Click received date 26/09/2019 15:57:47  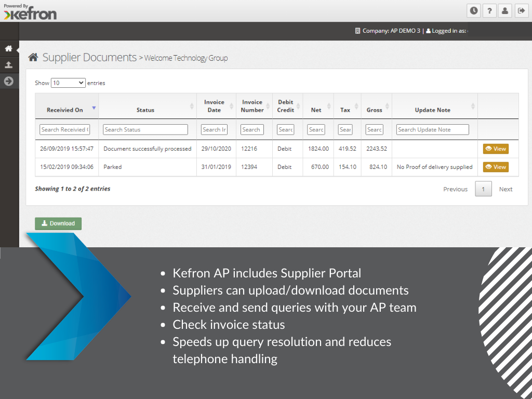[66, 149]
